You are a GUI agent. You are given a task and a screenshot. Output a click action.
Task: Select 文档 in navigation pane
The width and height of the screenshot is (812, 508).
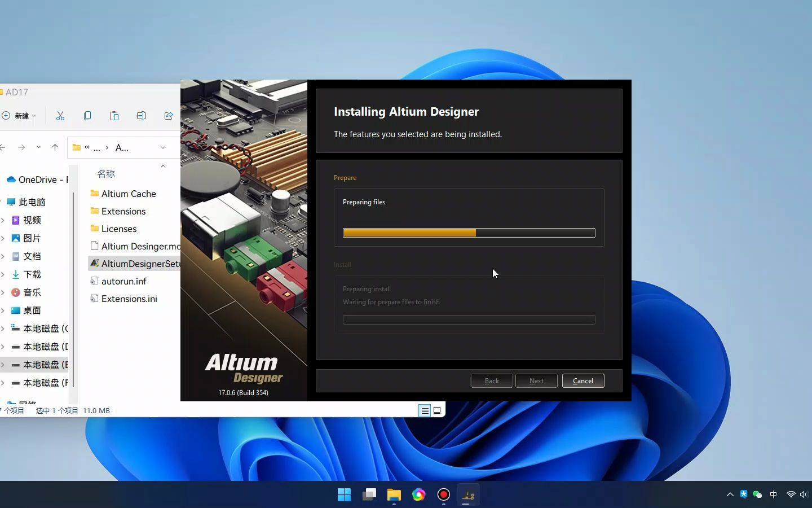[x=26, y=256]
